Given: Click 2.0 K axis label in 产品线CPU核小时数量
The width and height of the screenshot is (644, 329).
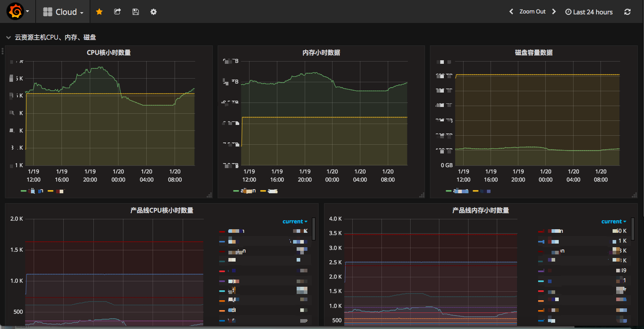Looking at the screenshot, I should click(17, 219).
